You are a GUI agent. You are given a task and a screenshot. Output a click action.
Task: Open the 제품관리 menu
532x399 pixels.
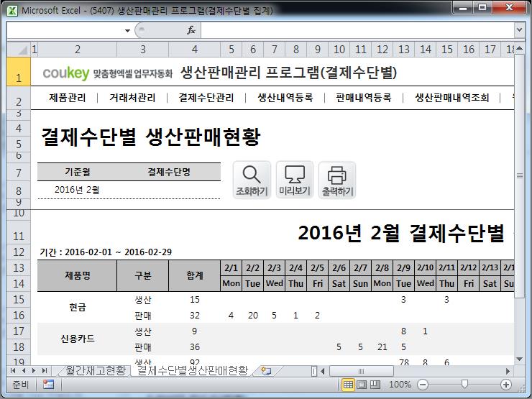point(68,98)
